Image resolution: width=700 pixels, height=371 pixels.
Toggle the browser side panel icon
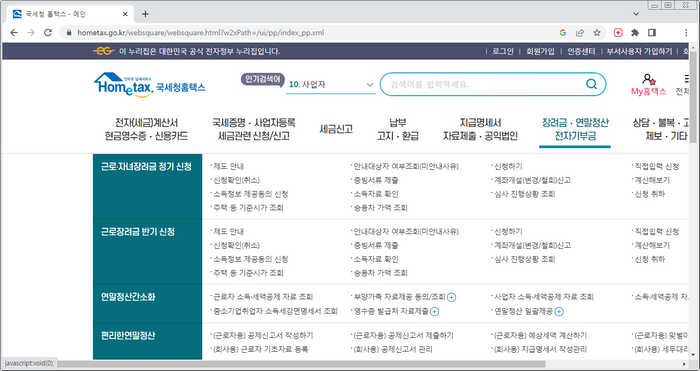(x=652, y=33)
